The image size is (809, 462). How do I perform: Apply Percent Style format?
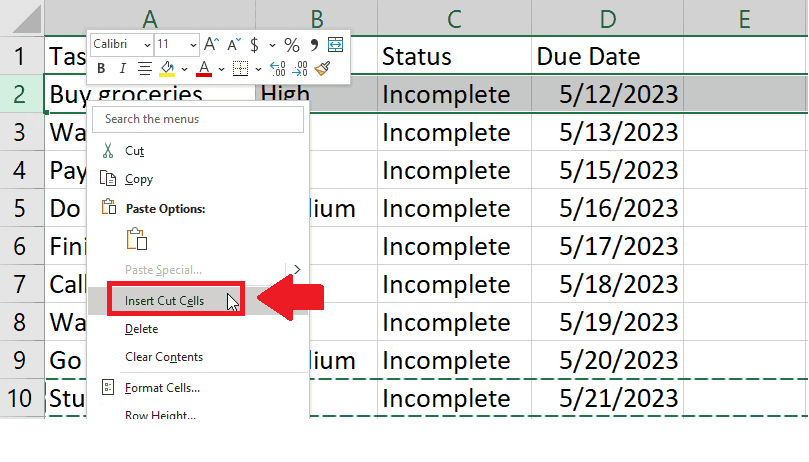click(292, 45)
